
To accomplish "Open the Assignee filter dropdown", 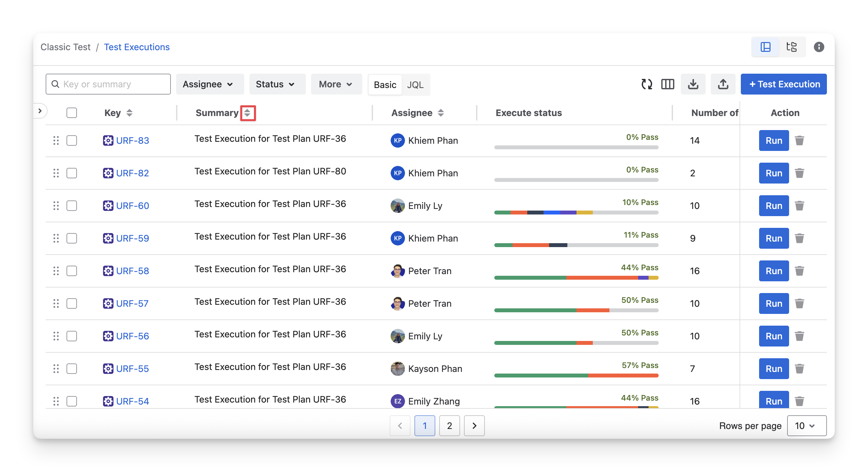I will (x=209, y=84).
